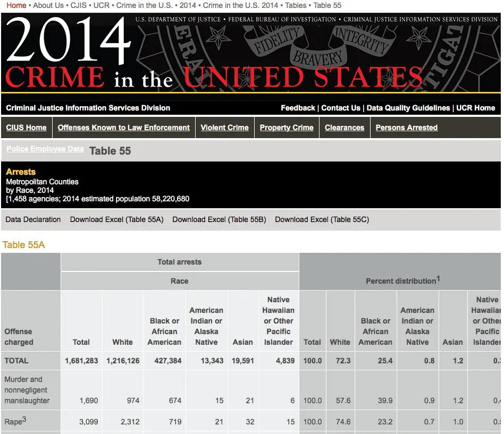Image resolution: width=504 pixels, height=434 pixels.
Task: Open the Contact Us page
Action: pos(341,108)
